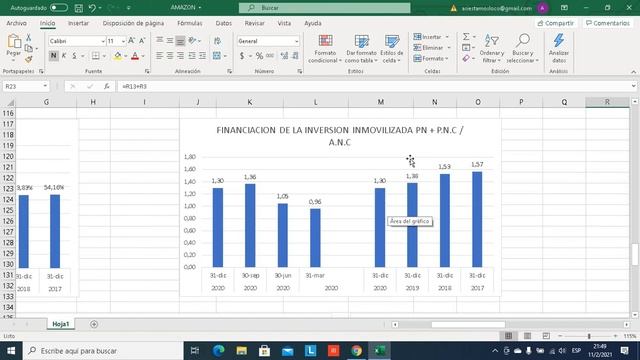Toggle Bold (N) formatting
The image size is (640, 360).
point(53,56)
